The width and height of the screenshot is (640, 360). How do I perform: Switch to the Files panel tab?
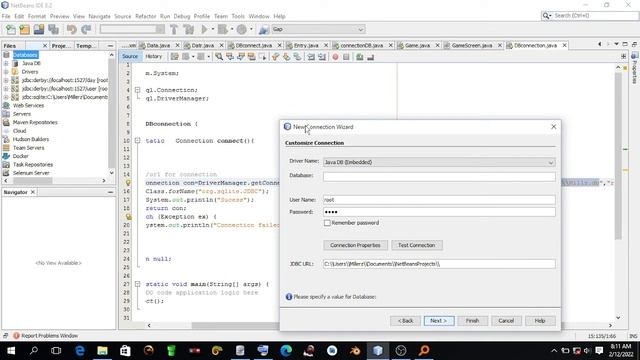[x=9, y=46]
